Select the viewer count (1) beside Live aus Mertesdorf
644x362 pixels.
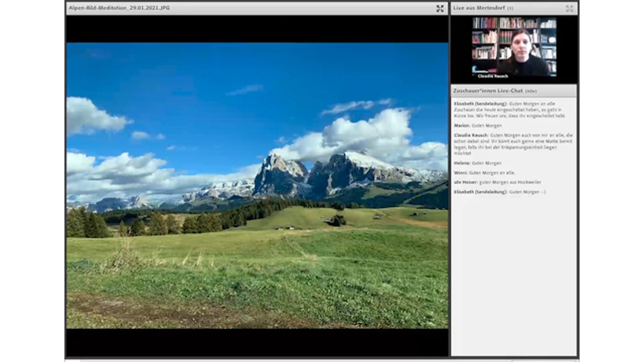(x=510, y=8)
